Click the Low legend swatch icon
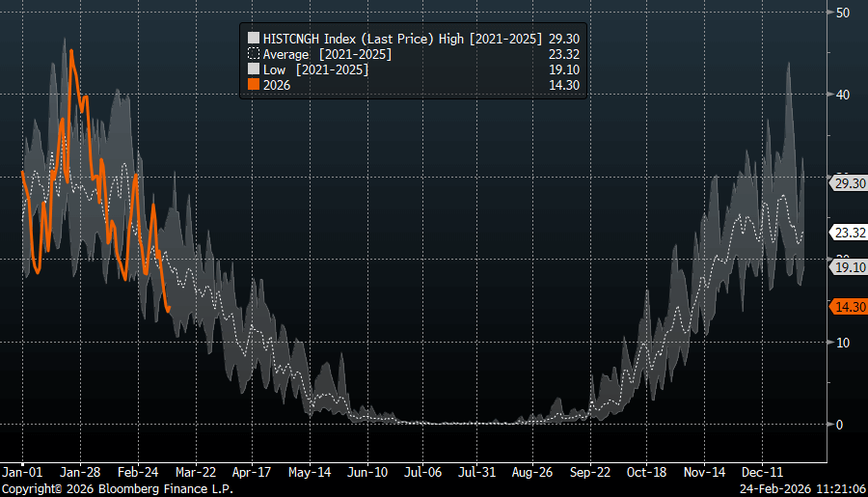This screenshot has width=868, height=497. tap(255, 69)
